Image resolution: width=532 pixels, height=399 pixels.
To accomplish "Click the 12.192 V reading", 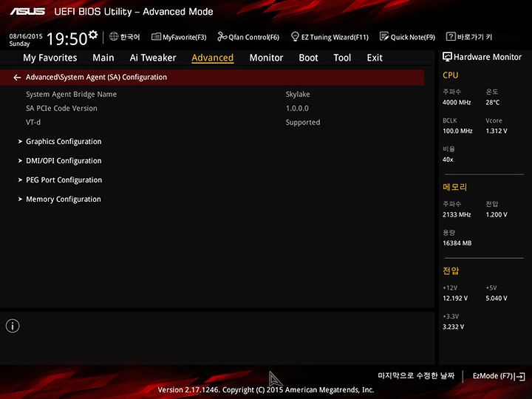I will pyautogui.click(x=455, y=299).
